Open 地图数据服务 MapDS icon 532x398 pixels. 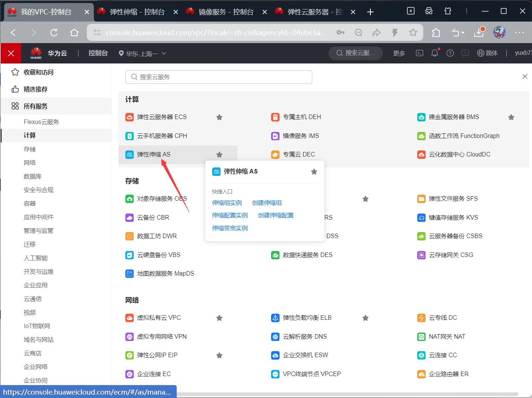(130, 274)
